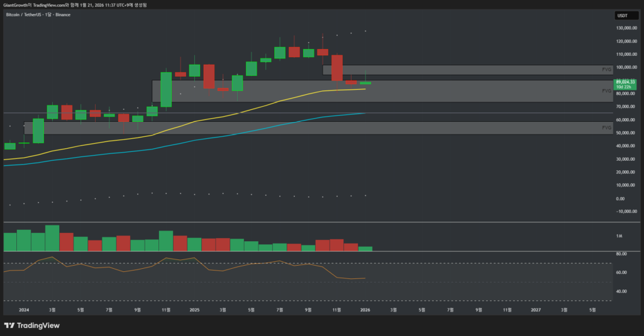The height and width of the screenshot is (336, 644).
Task: Open the USDT currency selector
Action: 621,14
